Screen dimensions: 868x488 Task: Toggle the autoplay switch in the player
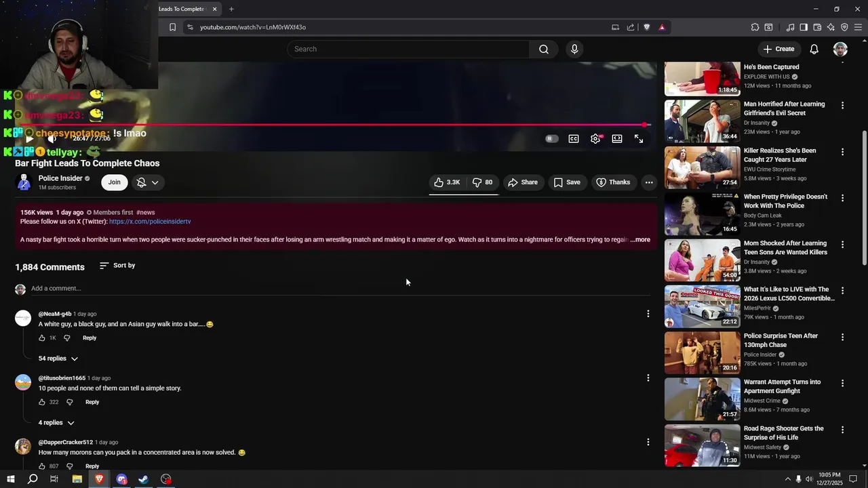[552, 139]
